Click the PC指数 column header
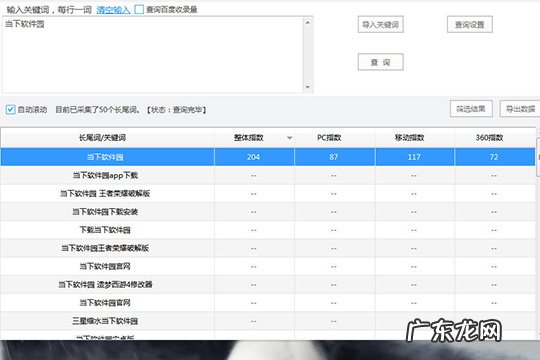 tap(335, 138)
